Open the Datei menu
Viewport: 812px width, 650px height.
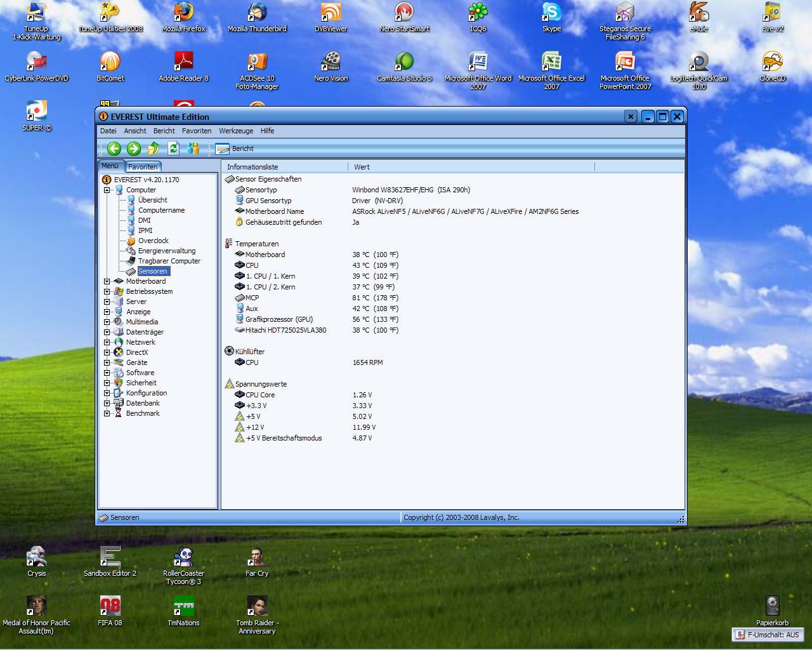point(108,131)
